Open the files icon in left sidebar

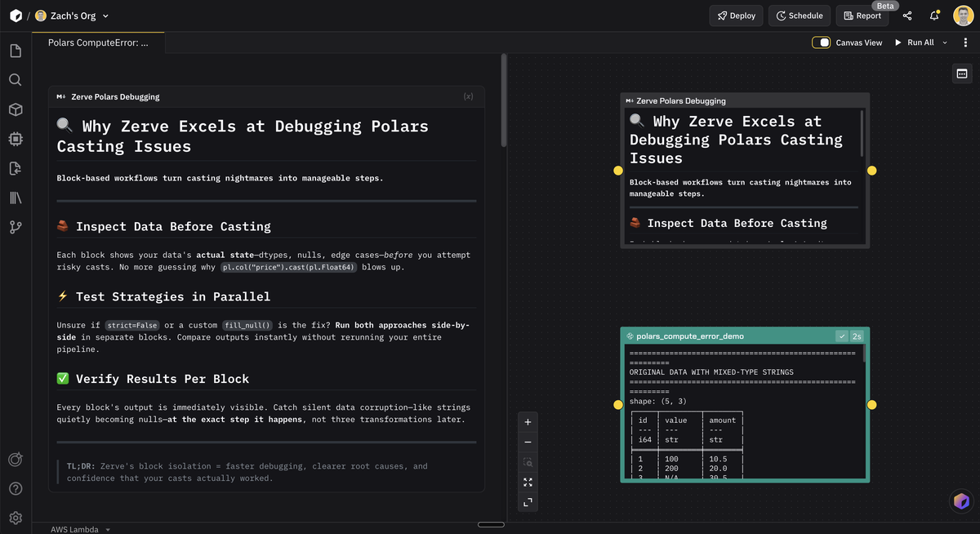16,51
